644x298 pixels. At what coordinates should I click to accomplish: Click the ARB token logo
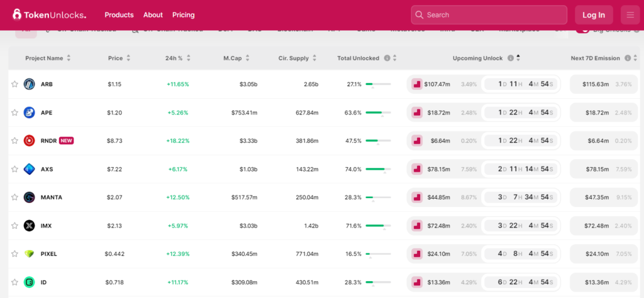click(29, 84)
